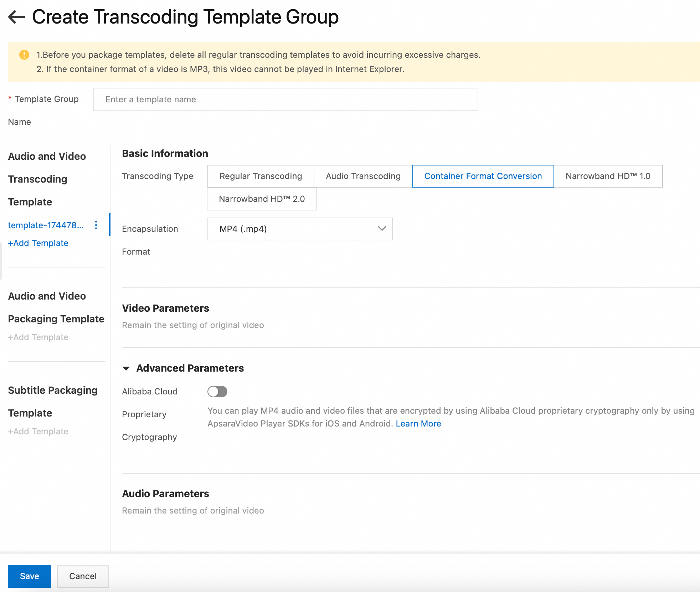Choose Container Format Conversion option
Screen dimensions: 700x592
tap(483, 176)
